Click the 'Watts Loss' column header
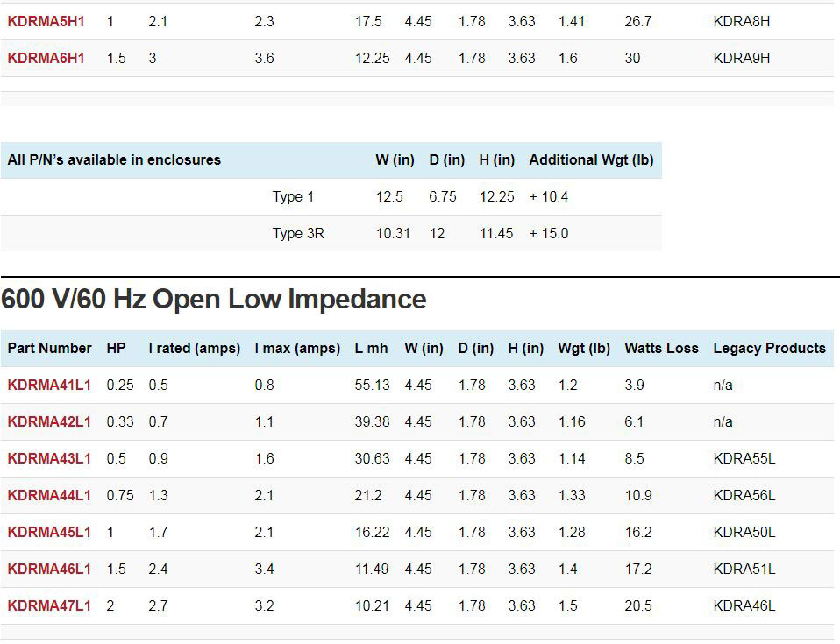Viewport: 840px width, 644px height. (x=662, y=348)
